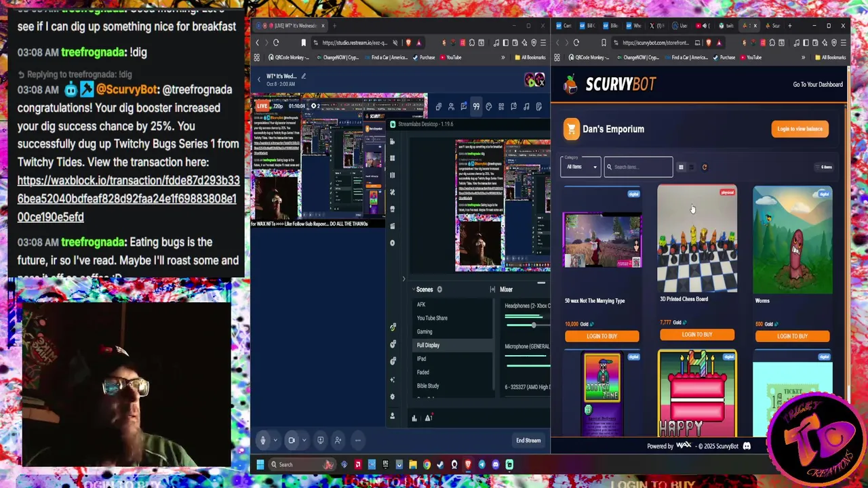Select the AFK scene in Streamlabs

pyautogui.click(x=421, y=304)
